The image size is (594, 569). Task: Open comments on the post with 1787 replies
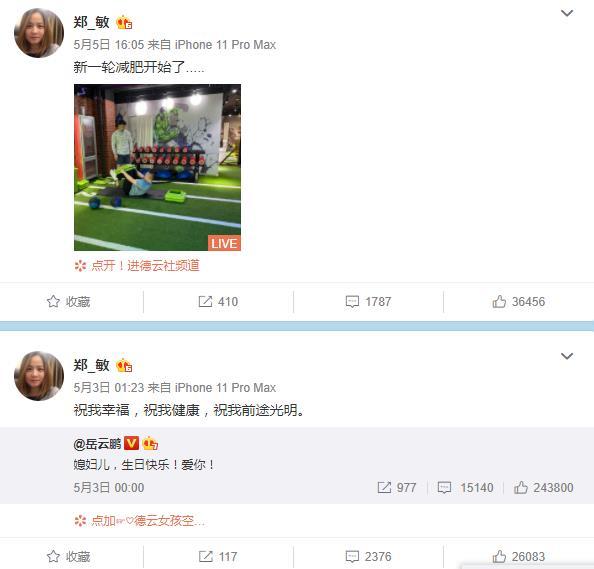[368, 302]
